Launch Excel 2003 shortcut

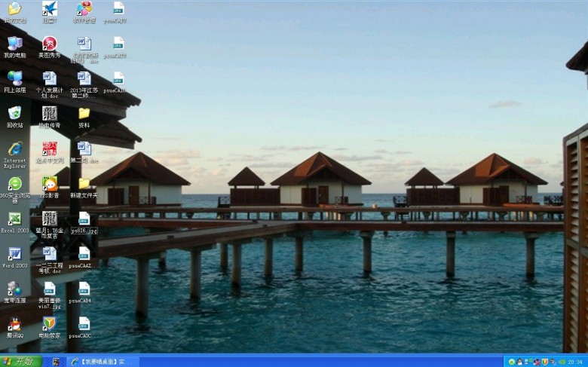click(x=14, y=219)
